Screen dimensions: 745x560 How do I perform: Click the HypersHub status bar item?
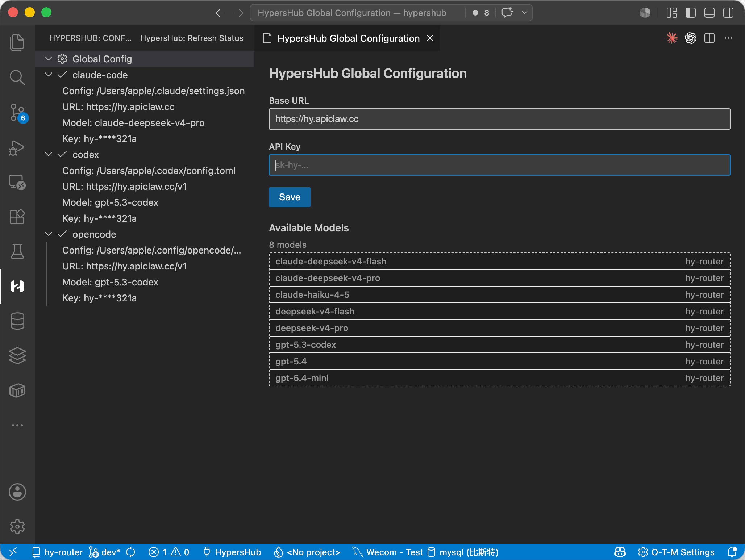coord(232,552)
